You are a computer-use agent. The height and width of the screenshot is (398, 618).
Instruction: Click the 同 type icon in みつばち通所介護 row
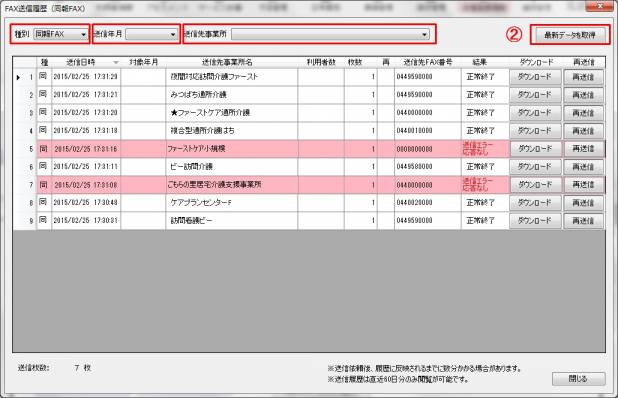pos(43,94)
